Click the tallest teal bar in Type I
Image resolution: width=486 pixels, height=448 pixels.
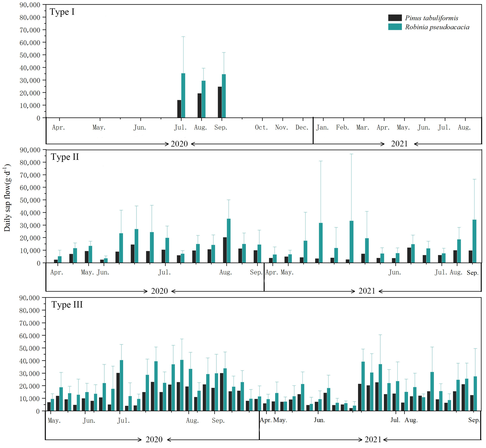[183, 95]
